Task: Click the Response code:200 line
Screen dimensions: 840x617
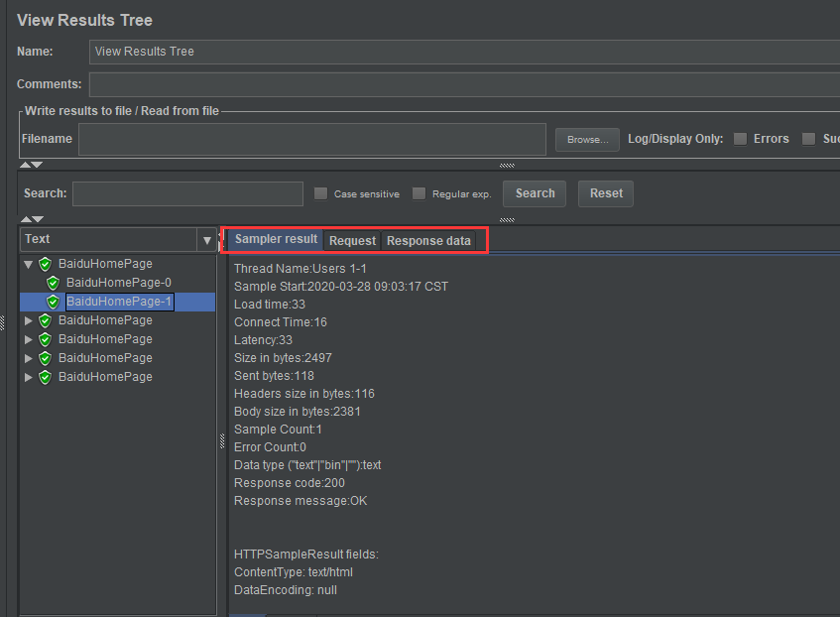Action: point(290,483)
